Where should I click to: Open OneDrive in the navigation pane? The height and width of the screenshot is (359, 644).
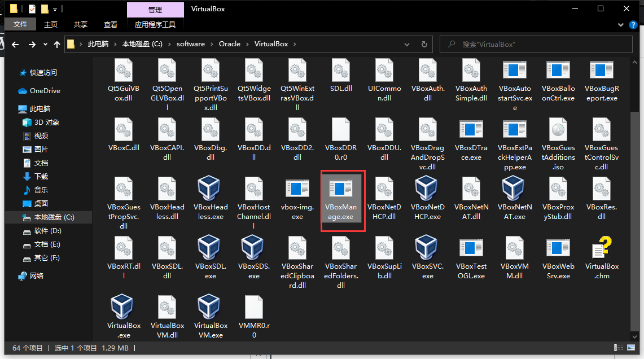45,91
